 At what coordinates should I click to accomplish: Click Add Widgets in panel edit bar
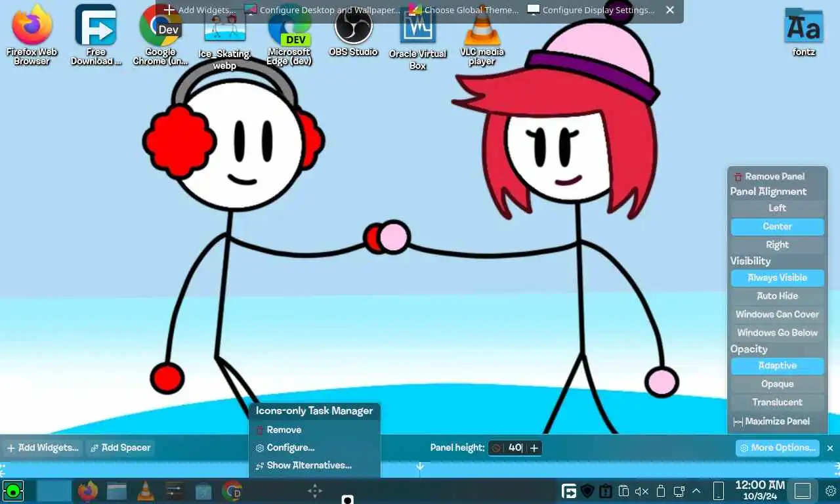coord(43,448)
